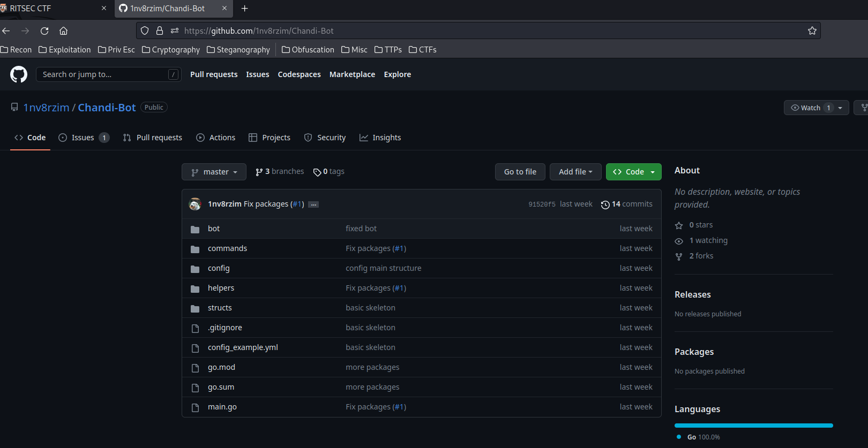
Task: Open the 1nv8rzim owner link
Action: [46, 108]
